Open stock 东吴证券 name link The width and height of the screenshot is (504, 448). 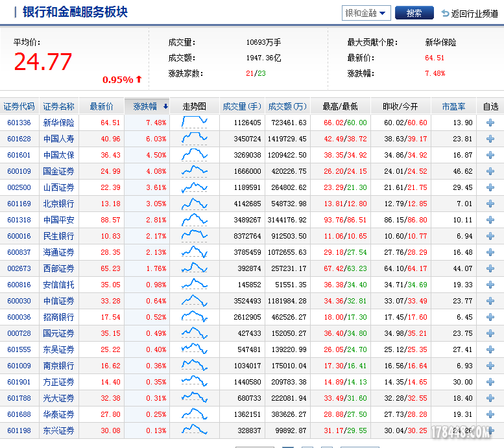click(x=59, y=349)
